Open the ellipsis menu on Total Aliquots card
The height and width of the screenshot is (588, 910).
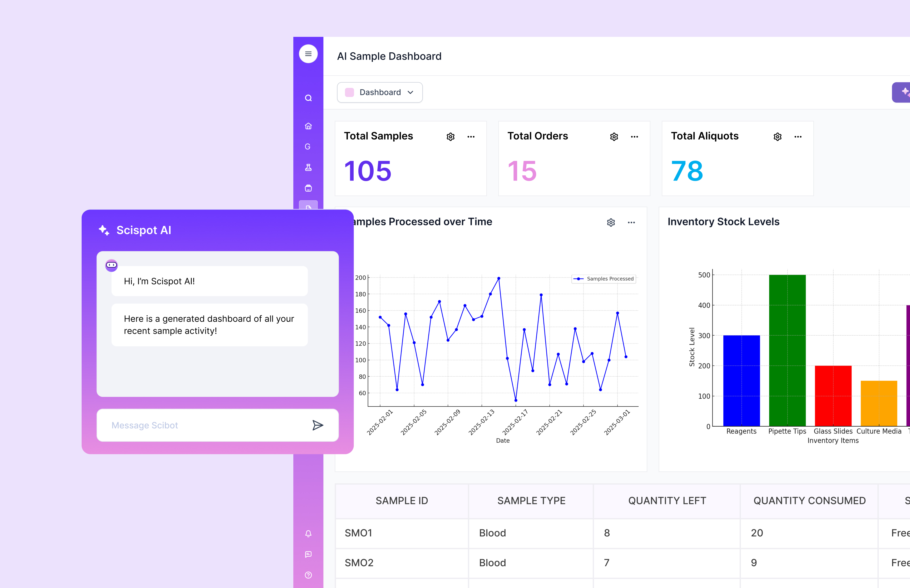coord(799,136)
